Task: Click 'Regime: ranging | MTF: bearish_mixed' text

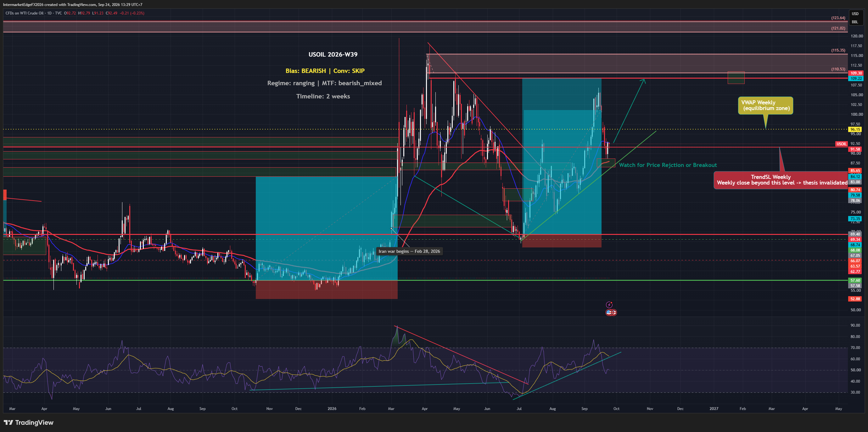Action: tap(324, 83)
